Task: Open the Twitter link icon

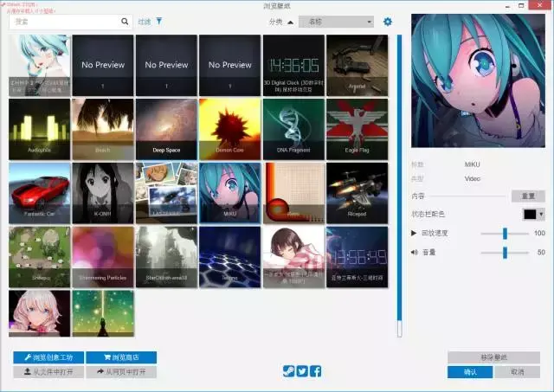Action: pyautogui.click(x=302, y=371)
